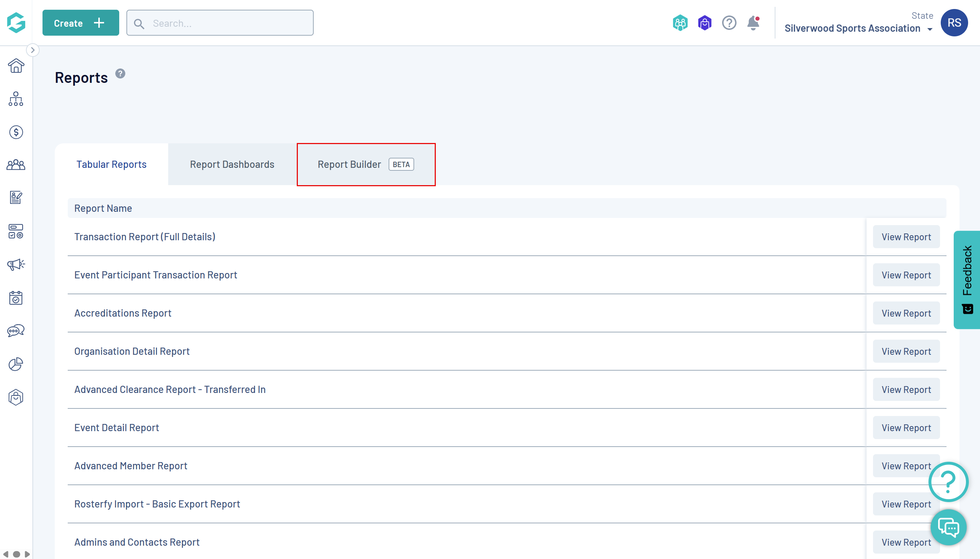Expand the collapsed sidebar with chevron arrow
Image resolution: width=980 pixels, height=559 pixels.
coord(33,50)
